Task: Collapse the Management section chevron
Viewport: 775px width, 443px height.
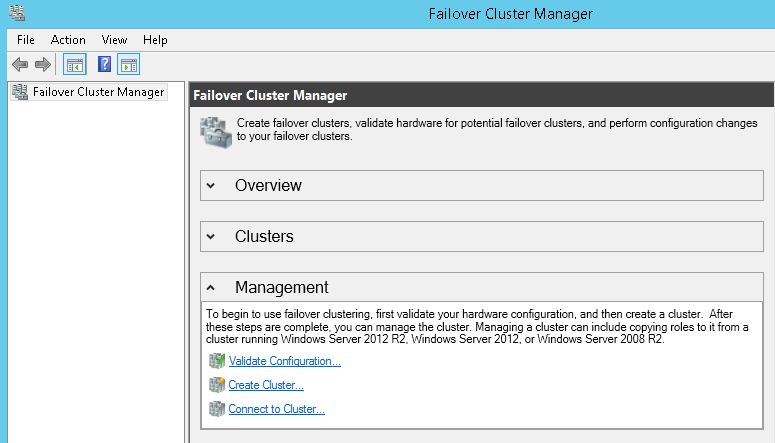Action: coord(211,287)
